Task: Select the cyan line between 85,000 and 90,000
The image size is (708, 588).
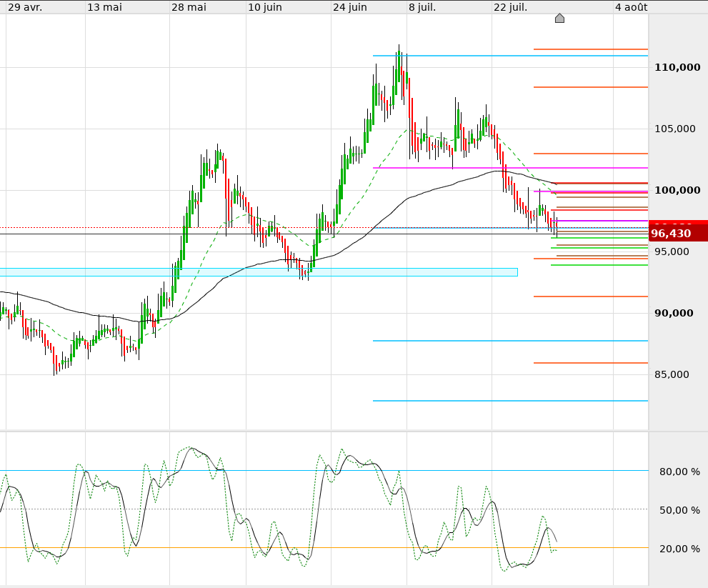Action: pos(510,341)
